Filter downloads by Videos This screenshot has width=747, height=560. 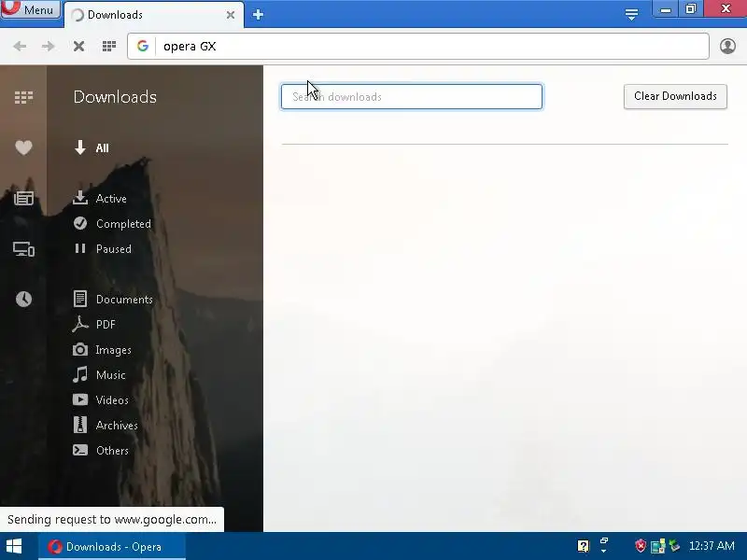click(x=101, y=400)
